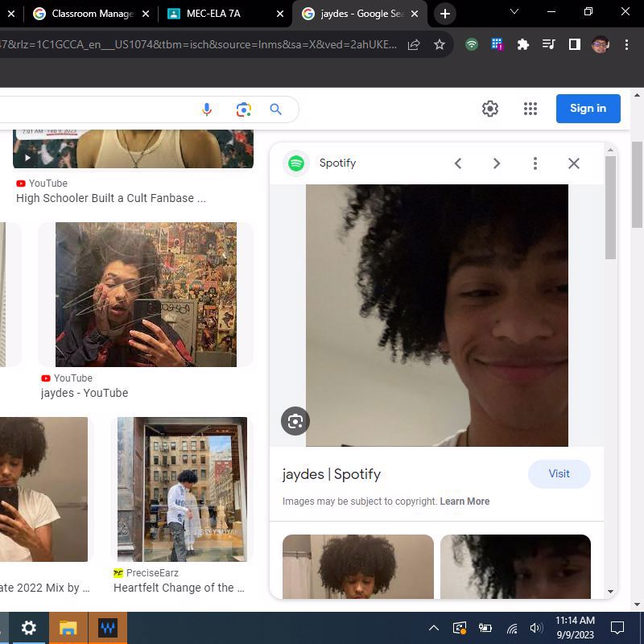The width and height of the screenshot is (644, 644).
Task: Click the page vertical scrollbar thumb
Action: [637, 184]
